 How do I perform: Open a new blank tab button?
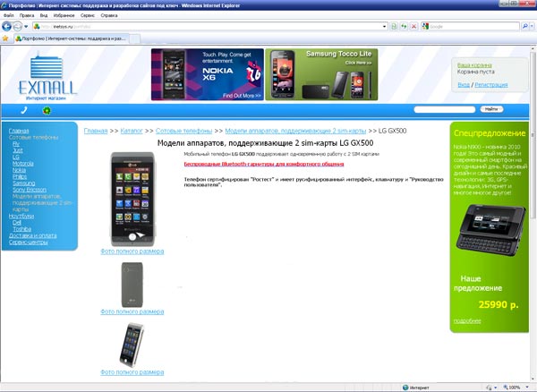click(x=134, y=39)
